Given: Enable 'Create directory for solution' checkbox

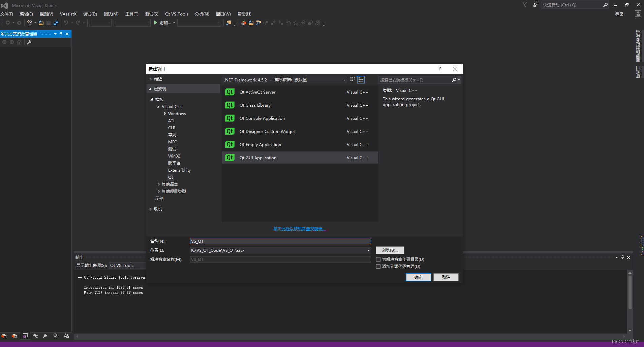Looking at the screenshot, I should [378, 259].
